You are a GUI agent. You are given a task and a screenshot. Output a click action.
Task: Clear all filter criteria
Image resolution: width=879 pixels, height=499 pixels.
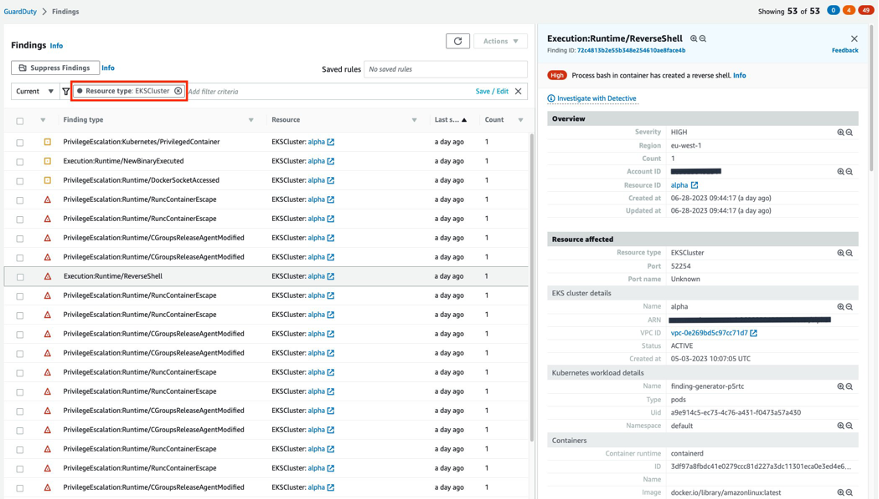pyautogui.click(x=518, y=91)
